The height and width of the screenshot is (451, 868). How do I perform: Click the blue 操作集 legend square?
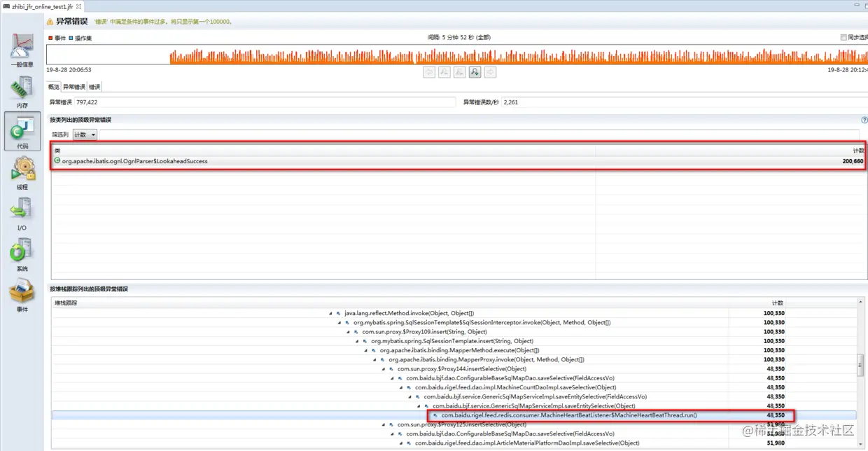point(71,38)
